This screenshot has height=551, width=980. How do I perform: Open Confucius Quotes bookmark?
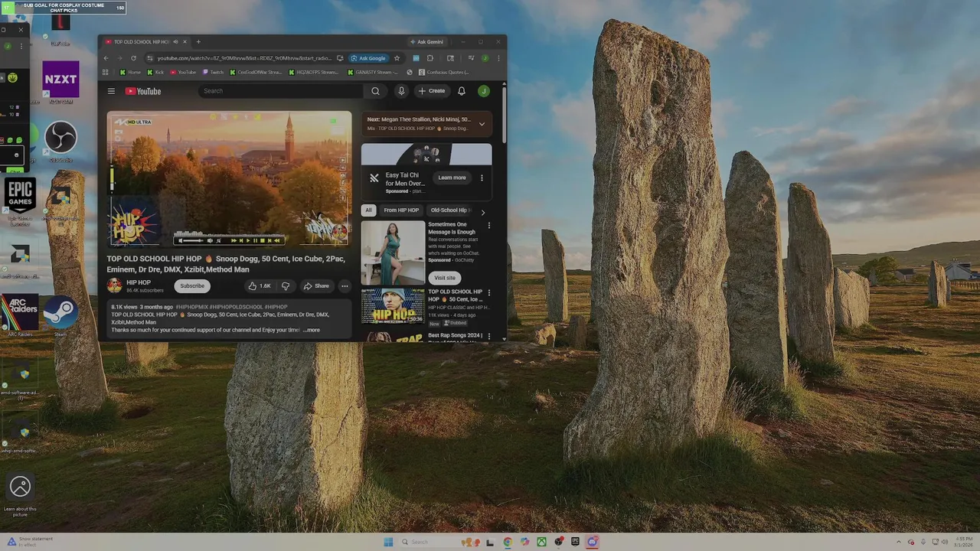click(x=444, y=72)
